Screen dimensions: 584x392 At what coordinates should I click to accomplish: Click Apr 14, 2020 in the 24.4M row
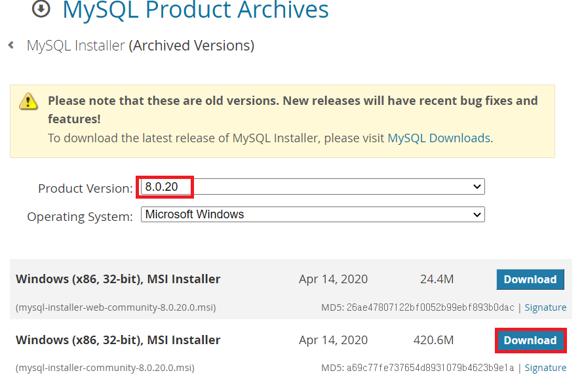(333, 279)
